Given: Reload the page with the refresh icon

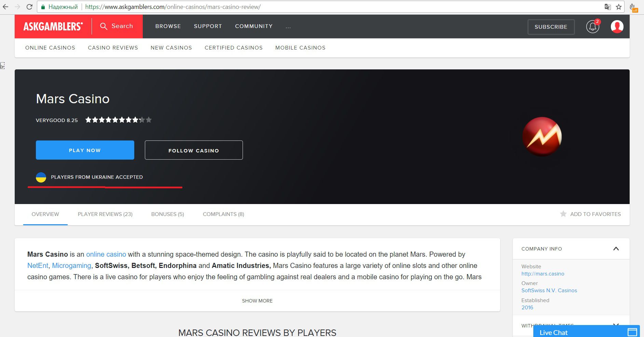Looking at the screenshot, I should click(30, 7).
